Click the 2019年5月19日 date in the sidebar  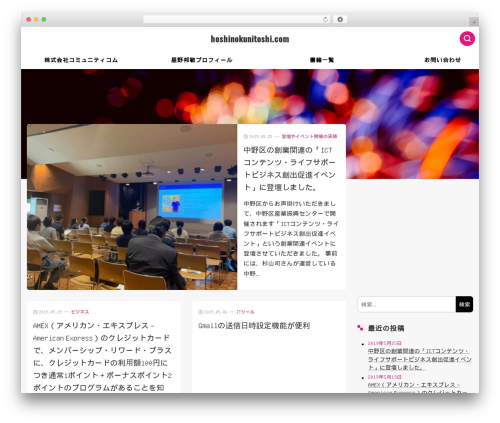click(384, 377)
